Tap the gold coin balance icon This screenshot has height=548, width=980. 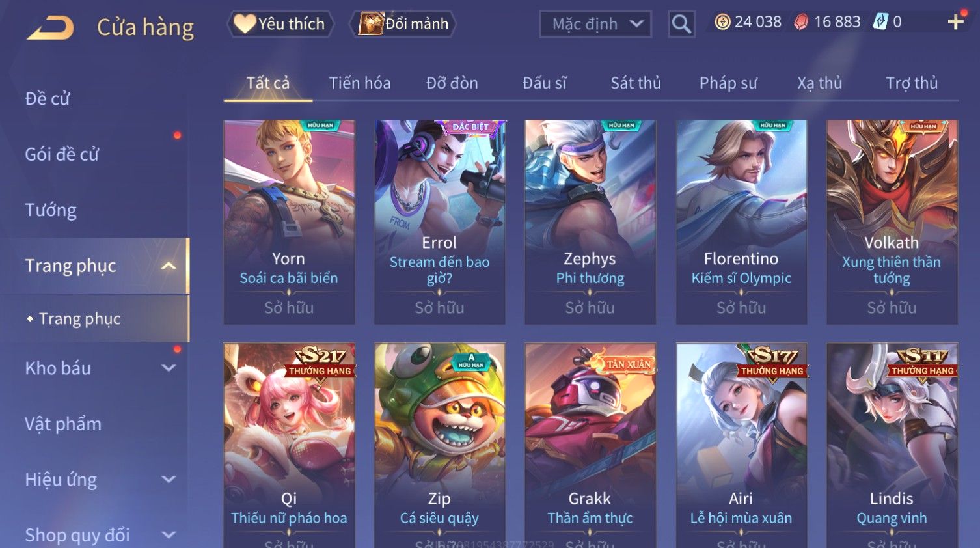click(722, 22)
